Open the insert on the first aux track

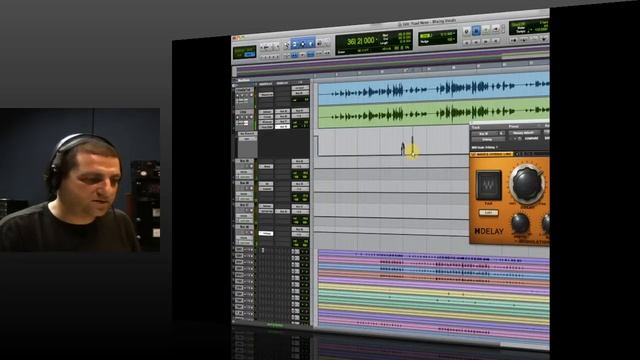pos(266,167)
